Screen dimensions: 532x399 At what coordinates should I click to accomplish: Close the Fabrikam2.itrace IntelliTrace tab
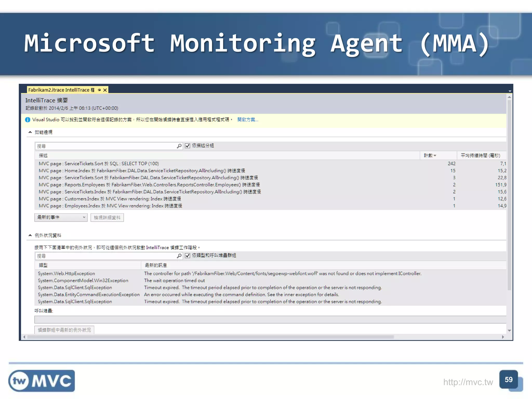point(105,90)
